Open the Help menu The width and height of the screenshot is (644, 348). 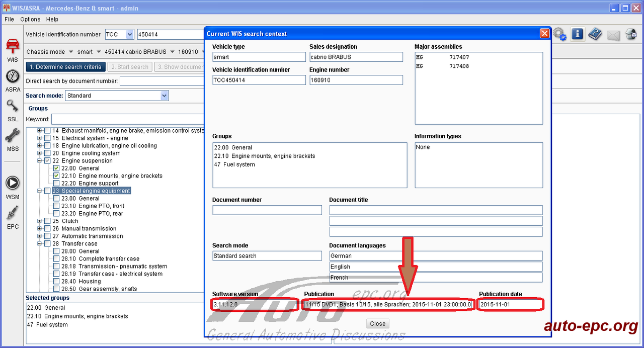[x=52, y=19]
